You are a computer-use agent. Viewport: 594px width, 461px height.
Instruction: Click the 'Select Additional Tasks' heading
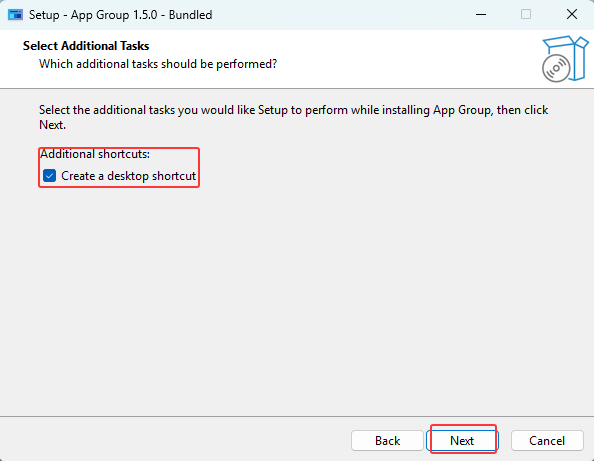pyautogui.click(x=86, y=46)
